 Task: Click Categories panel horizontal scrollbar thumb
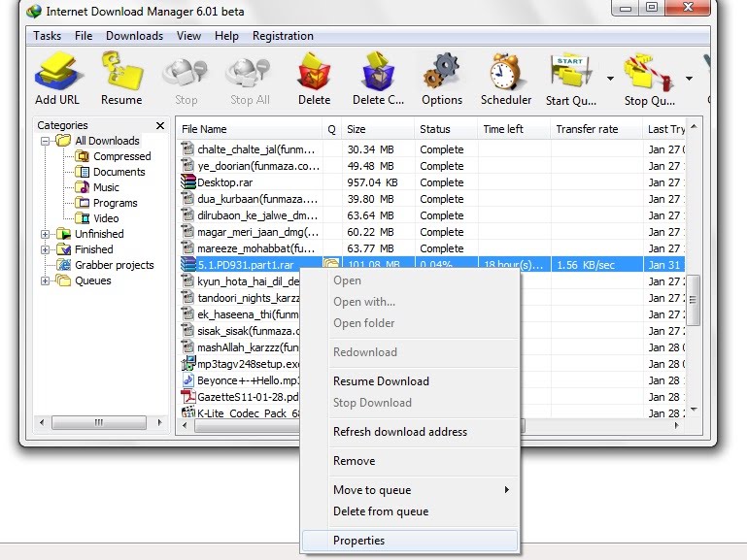pos(99,422)
